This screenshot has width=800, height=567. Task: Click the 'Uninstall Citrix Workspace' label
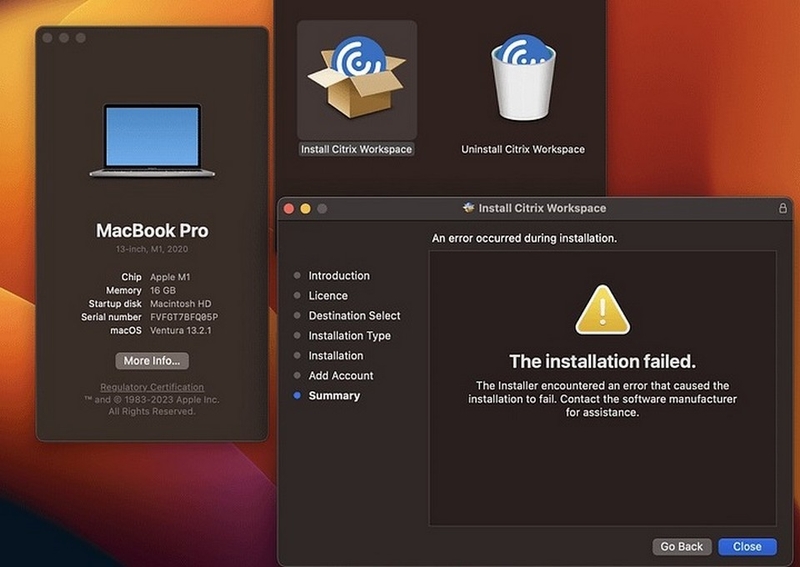523,149
